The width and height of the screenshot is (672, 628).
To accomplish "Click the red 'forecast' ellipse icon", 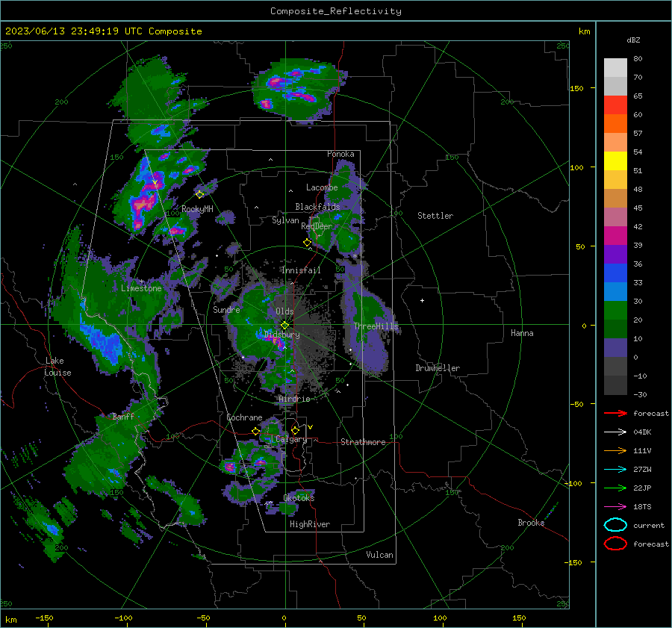I will click(x=615, y=544).
